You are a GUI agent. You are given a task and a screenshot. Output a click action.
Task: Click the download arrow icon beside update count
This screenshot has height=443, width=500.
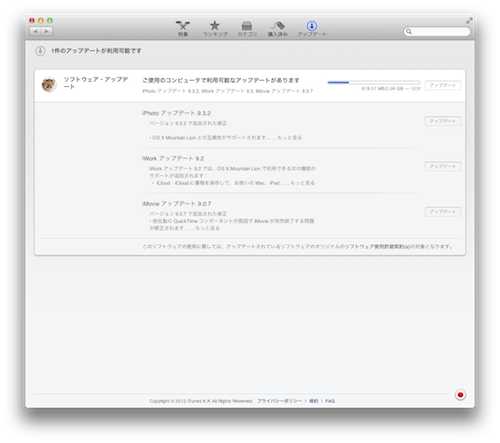click(x=40, y=51)
